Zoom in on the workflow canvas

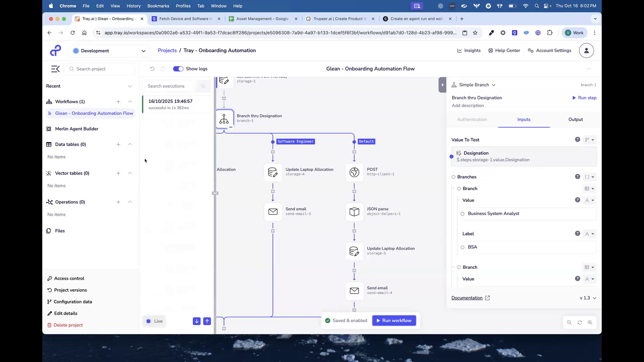590,323
